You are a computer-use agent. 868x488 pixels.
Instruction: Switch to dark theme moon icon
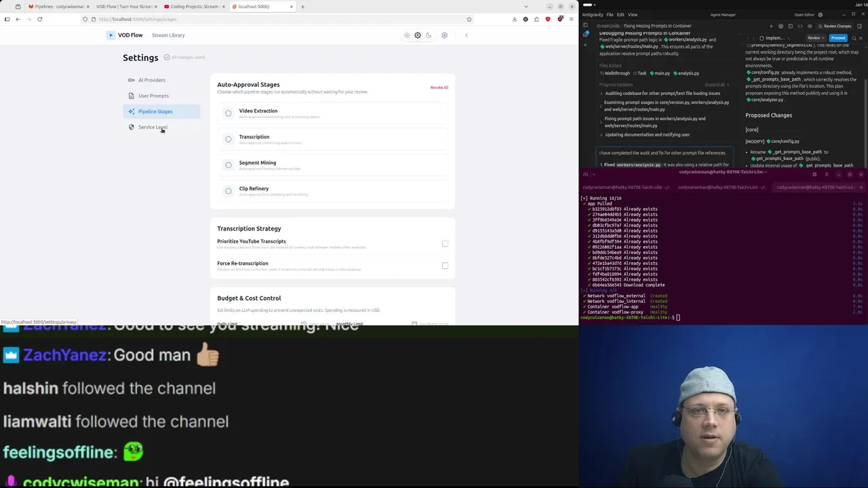coord(429,35)
